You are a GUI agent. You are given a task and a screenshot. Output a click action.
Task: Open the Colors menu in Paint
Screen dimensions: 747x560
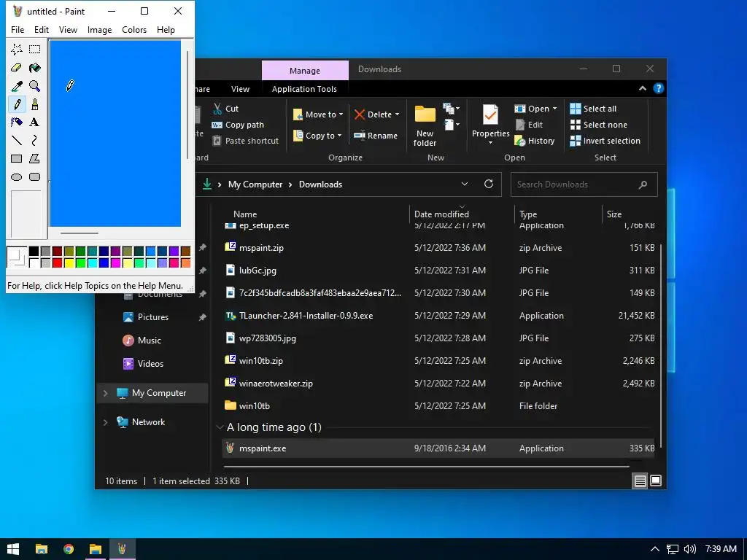point(134,29)
